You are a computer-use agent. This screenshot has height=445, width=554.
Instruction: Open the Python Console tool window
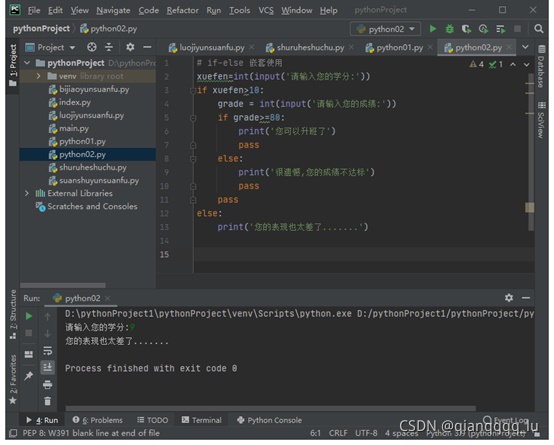270,420
